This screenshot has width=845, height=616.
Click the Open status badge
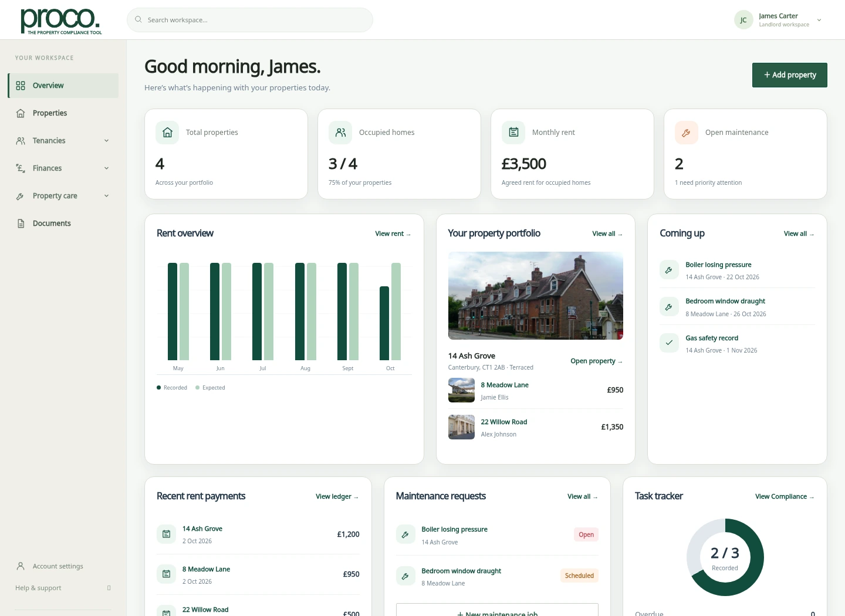[586, 534]
